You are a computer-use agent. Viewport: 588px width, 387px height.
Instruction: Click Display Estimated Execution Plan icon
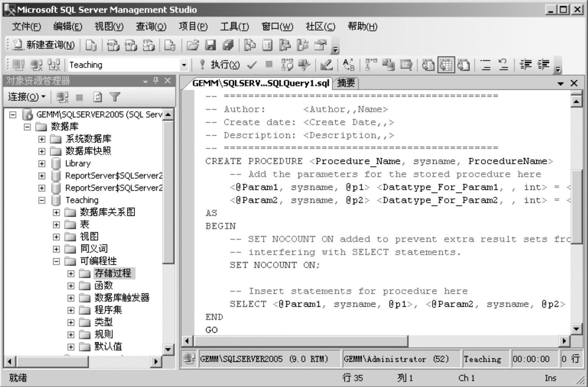tap(287, 65)
